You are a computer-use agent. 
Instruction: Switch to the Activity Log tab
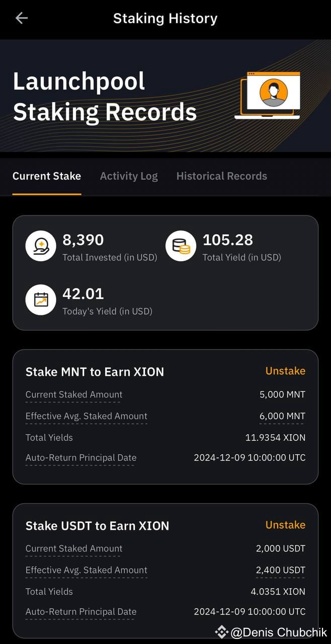click(x=129, y=176)
